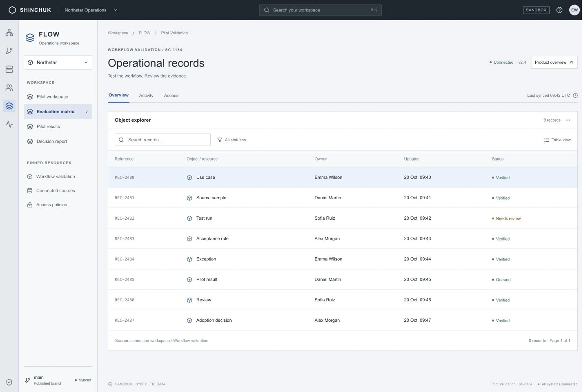
Task: Expand the Evaluation matrix chevron
Action: pyautogui.click(x=87, y=111)
